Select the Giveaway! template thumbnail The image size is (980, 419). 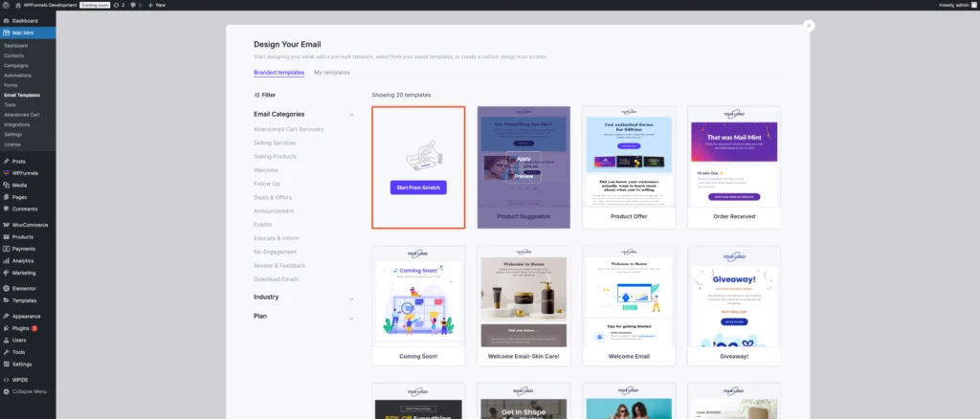pyautogui.click(x=734, y=306)
